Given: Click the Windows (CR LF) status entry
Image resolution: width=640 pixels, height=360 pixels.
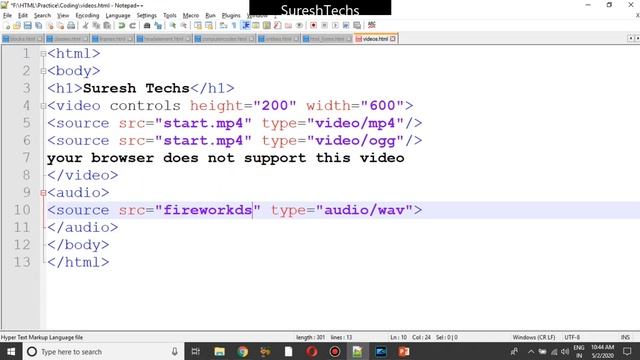Looking at the screenshot, I should 533,338.
